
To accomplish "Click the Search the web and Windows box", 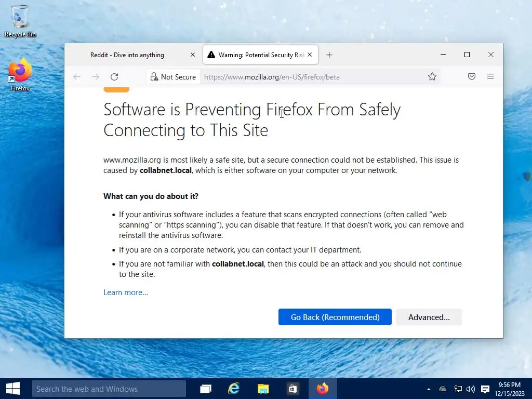I will point(109,389).
